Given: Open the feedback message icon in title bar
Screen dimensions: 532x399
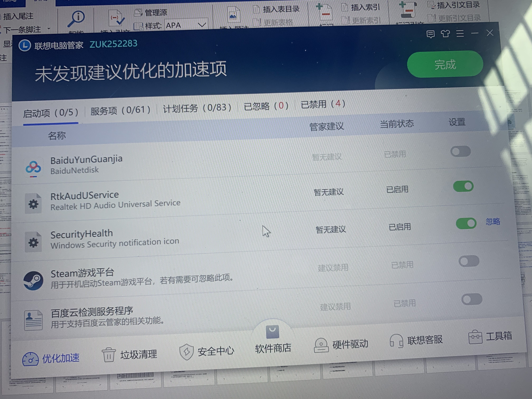Looking at the screenshot, I should tap(430, 34).
